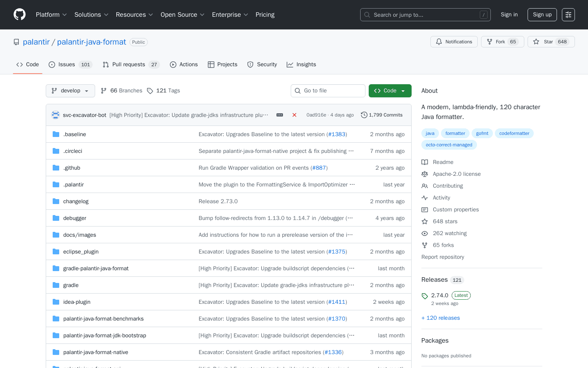Open the palantir-java-format-benchmarks folder
Viewport: 588px width, 368px height.
[103, 319]
